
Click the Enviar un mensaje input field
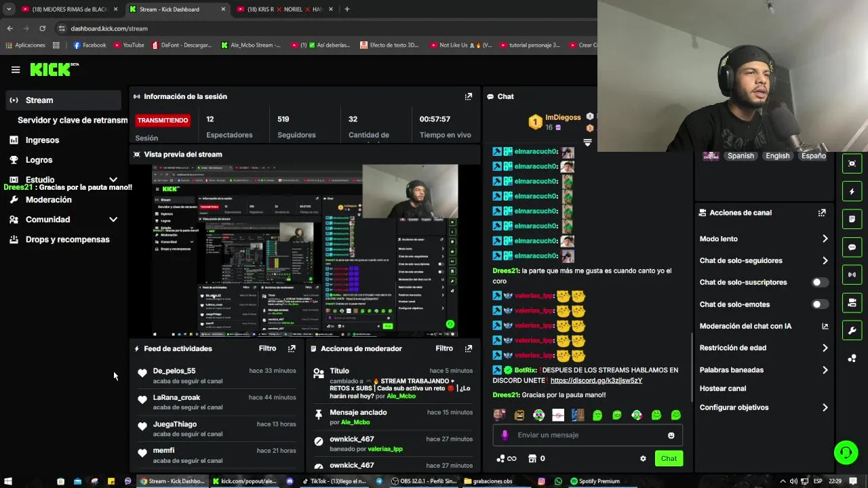coord(587,435)
